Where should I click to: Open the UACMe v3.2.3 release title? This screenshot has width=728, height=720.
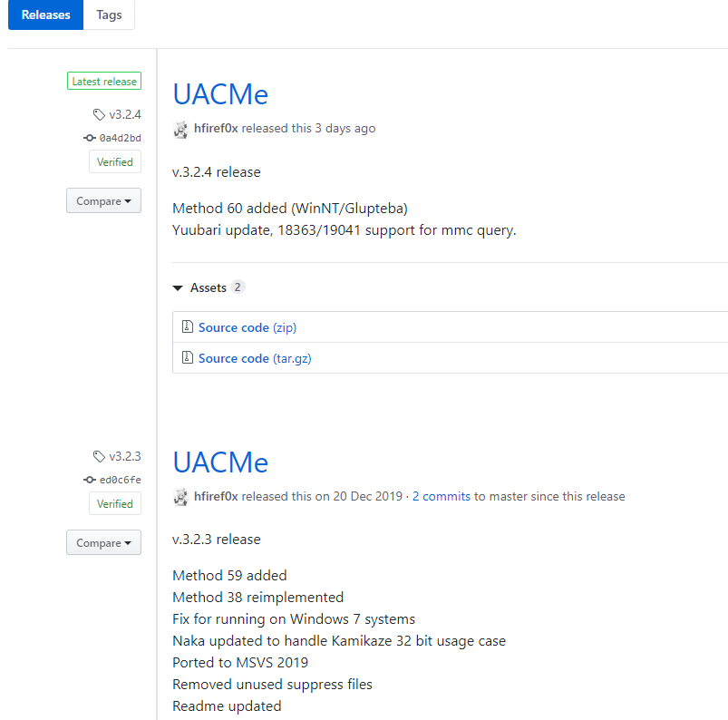click(220, 462)
